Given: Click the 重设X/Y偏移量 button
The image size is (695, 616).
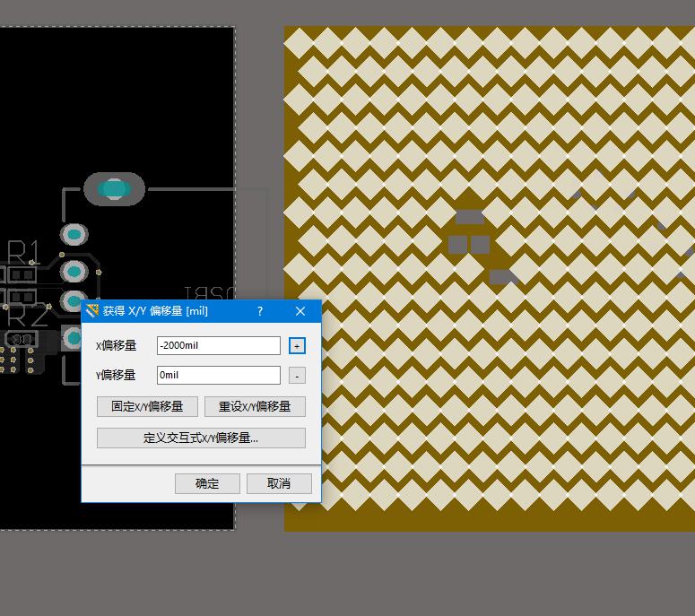Looking at the screenshot, I should (255, 406).
